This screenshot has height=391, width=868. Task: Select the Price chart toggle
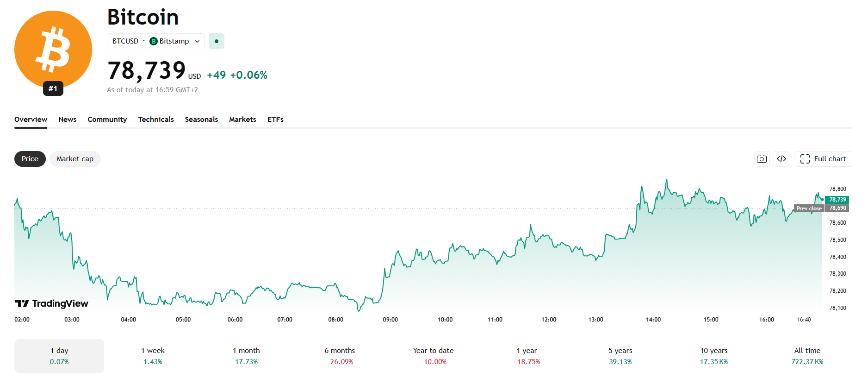30,159
